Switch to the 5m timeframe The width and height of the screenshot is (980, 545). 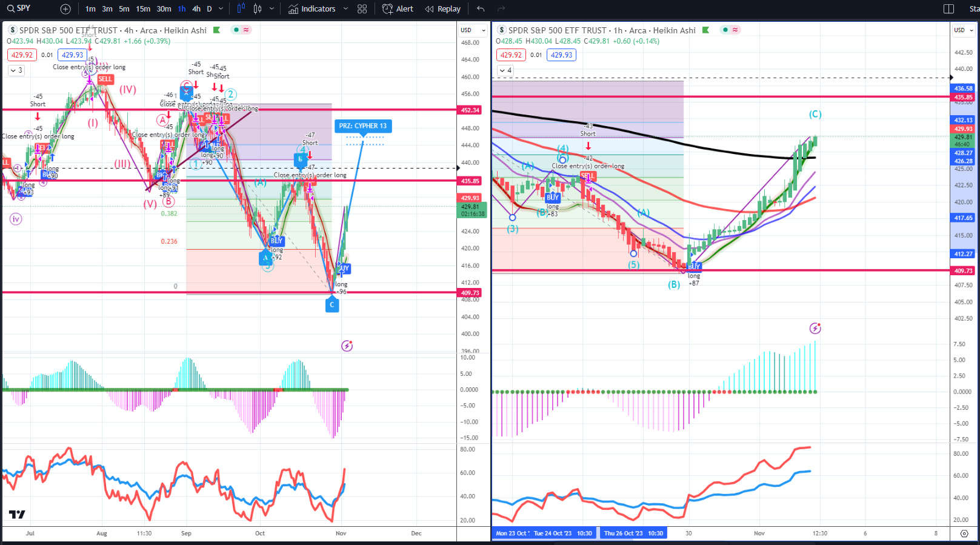tap(124, 9)
